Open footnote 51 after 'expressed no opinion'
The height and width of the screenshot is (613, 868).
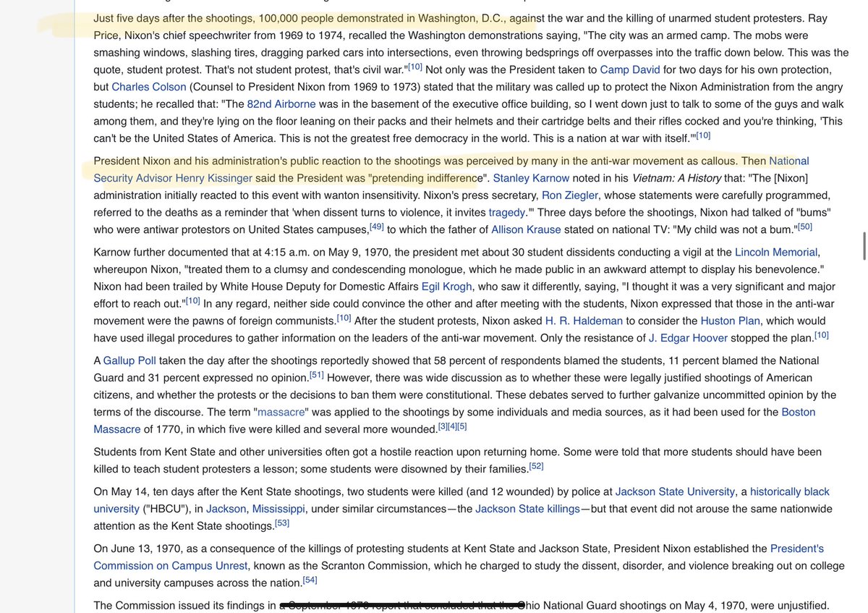pos(316,374)
